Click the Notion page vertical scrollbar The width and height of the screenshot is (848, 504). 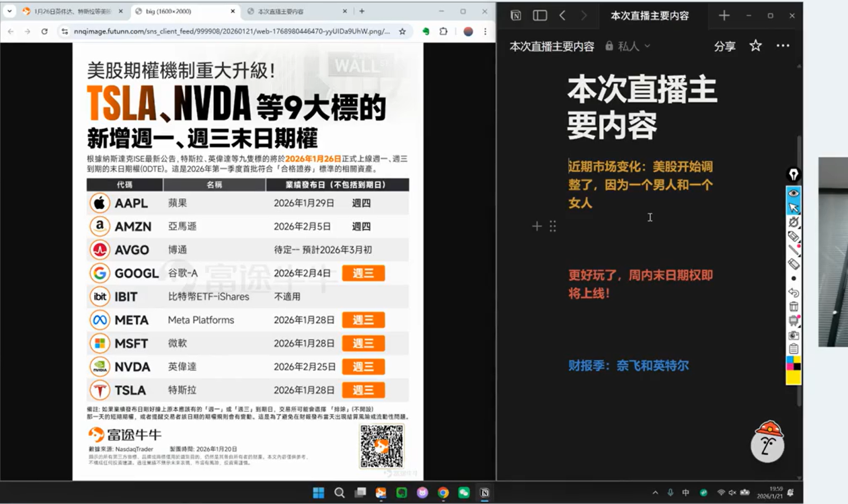click(799, 270)
